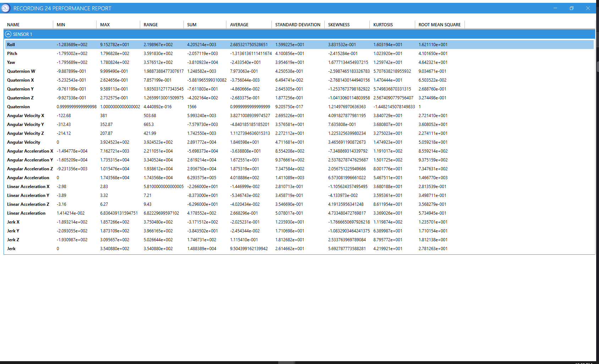The image size is (599, 364).
Task: Sort by the MIN column header
Action: (x=75, y=25)
